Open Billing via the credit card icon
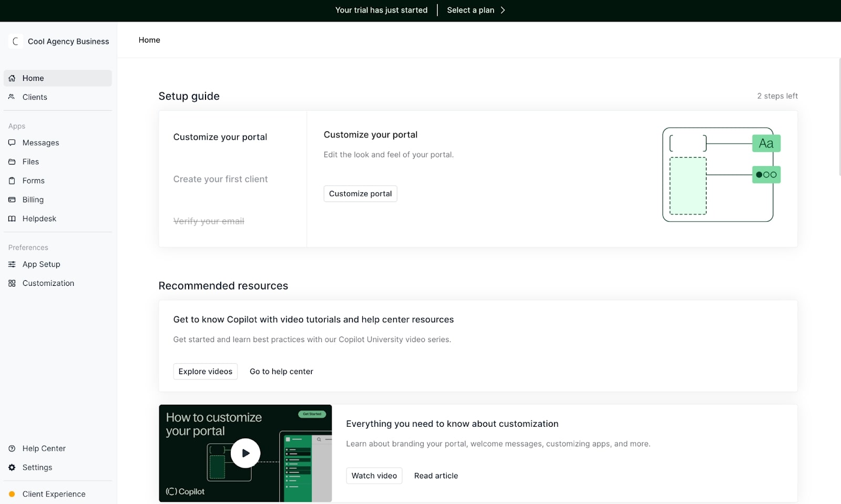Image resolution: width=841 pixels, height=504 pixels. point(12,200)
